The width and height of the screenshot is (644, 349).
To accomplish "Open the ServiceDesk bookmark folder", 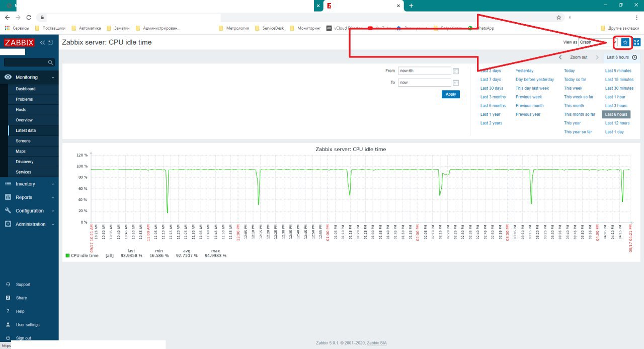I will [x=269, y=28].
